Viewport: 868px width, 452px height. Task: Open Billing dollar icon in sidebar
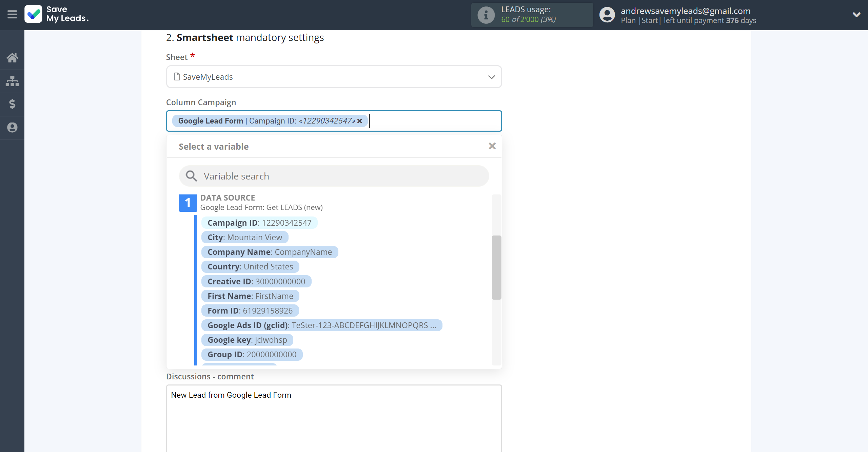click(12, 104)
